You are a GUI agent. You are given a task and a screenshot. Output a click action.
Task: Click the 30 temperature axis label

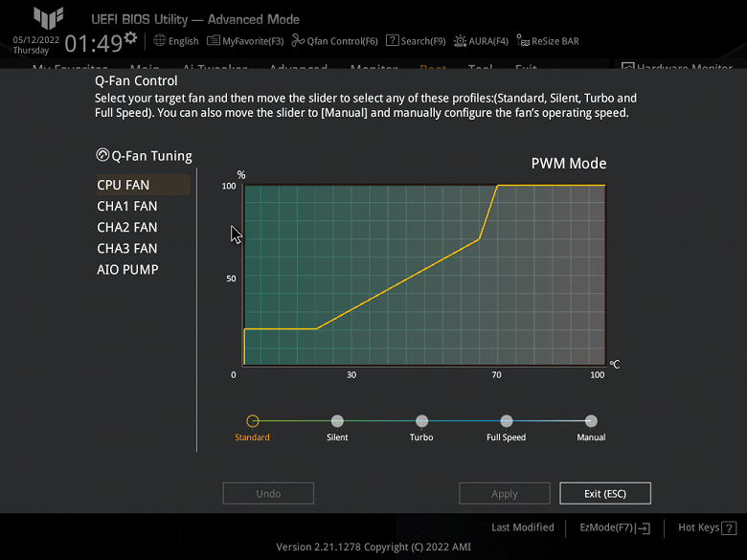(351, 375)
